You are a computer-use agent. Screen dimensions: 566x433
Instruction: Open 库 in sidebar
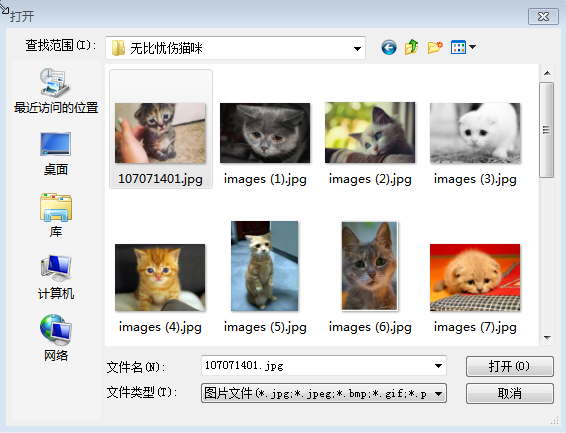pos(56,215)
